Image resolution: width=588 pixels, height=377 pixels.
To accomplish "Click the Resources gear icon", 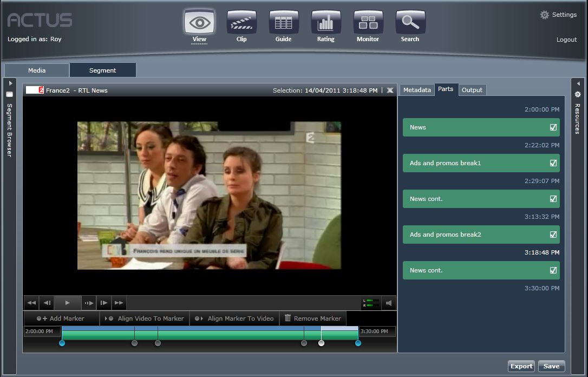I will (x=578, y=95).
